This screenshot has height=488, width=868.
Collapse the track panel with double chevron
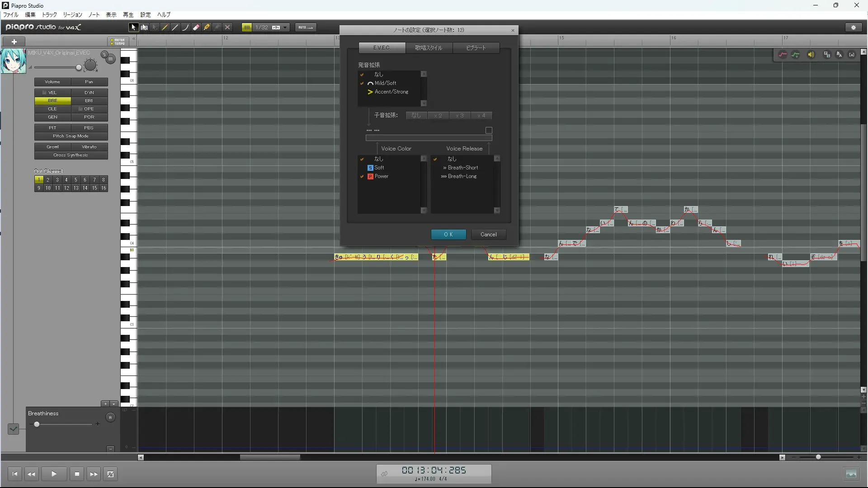[x=134, y=39]
